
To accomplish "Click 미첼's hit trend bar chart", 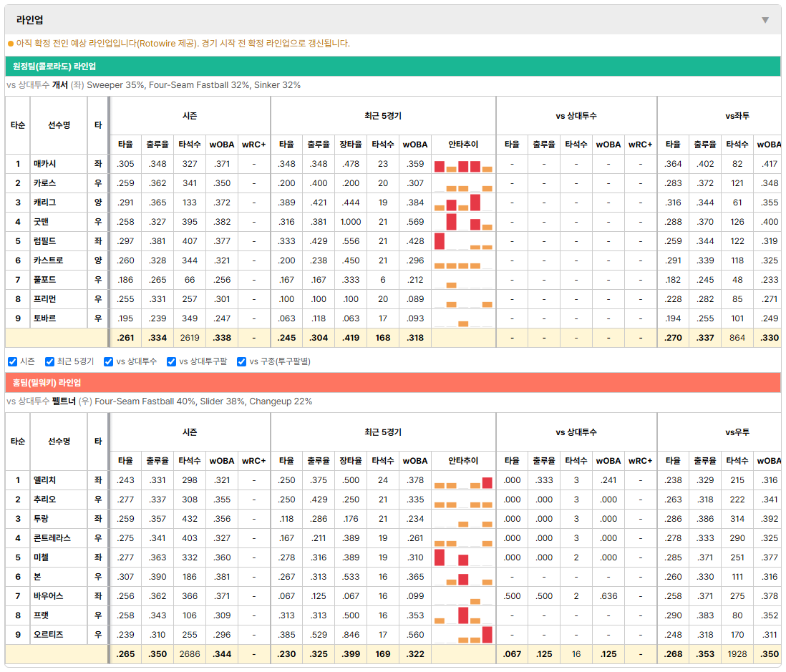I will (x=463, y=557).
